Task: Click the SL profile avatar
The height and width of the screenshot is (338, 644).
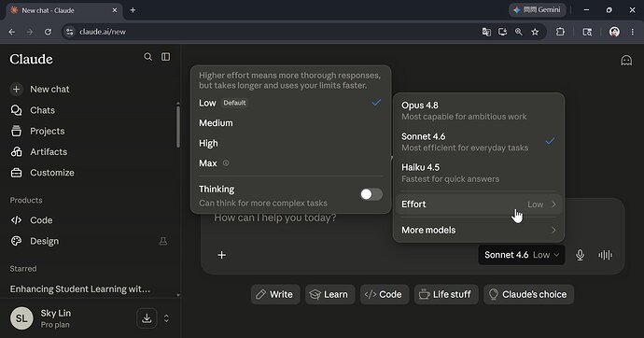Action: 21,318
